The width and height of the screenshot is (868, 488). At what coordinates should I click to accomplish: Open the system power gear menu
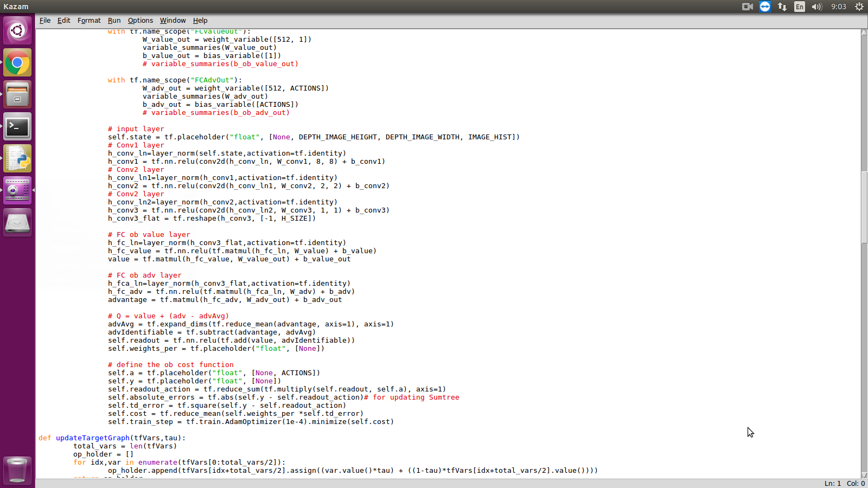point(859,7)
